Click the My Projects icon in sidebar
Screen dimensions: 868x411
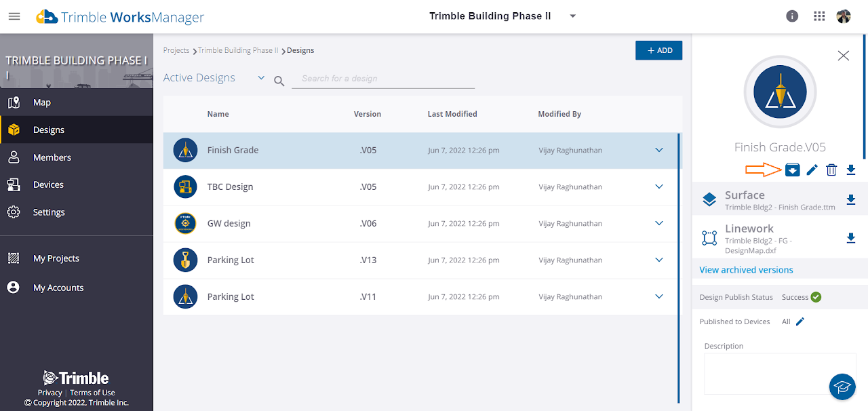(x=14, y=258)
